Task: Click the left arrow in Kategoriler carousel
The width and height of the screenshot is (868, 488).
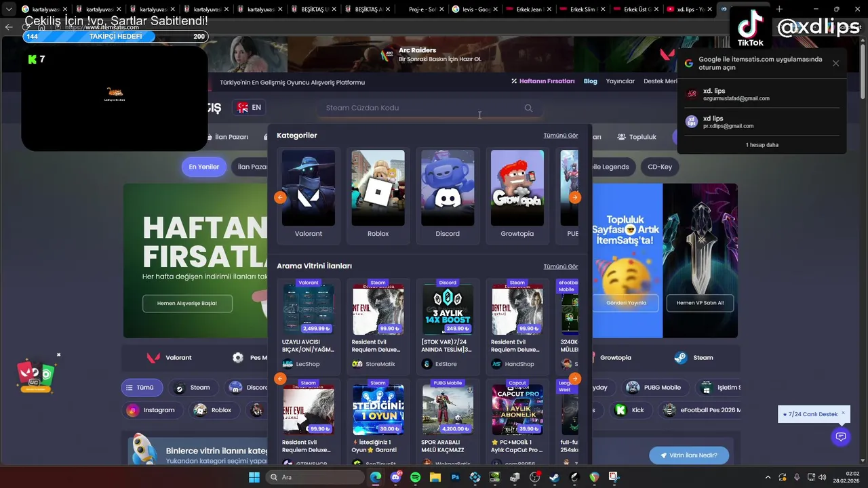Action: tap(280, 197)
